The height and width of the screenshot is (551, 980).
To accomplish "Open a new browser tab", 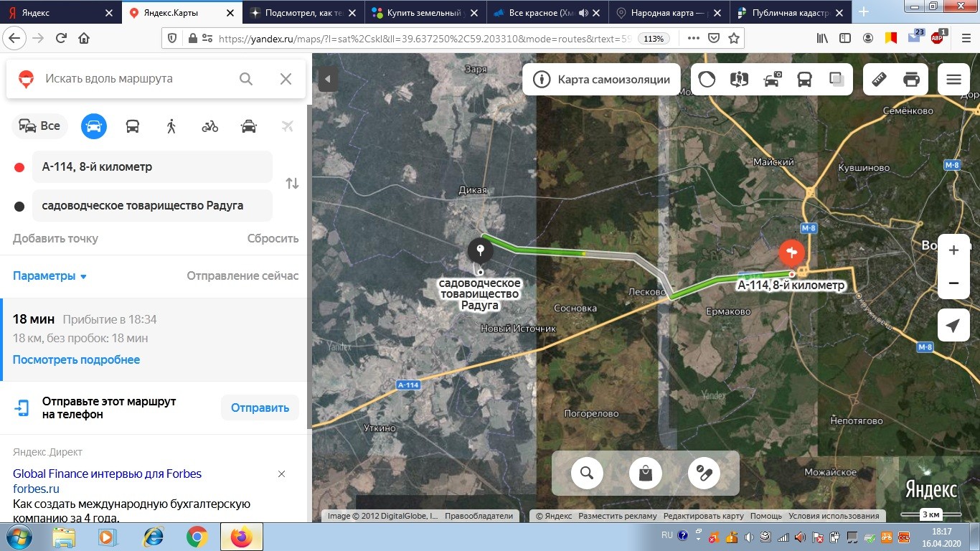I will tap(864, 12).
